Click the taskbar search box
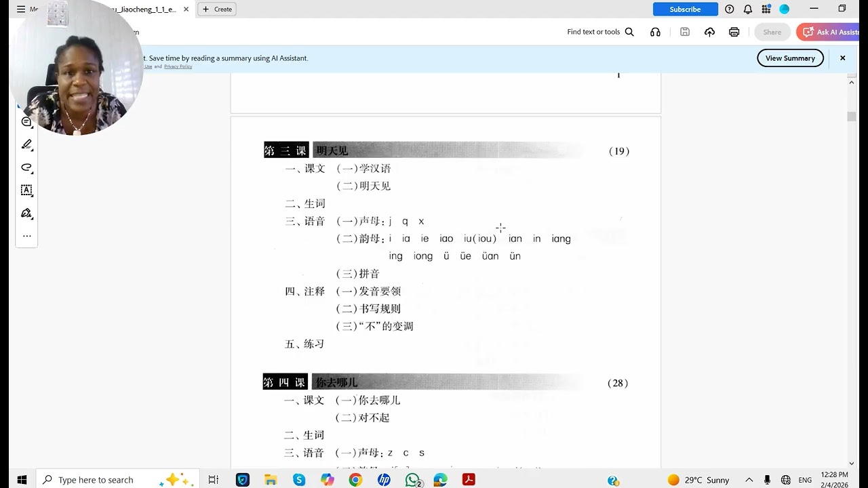 (117, 480)
